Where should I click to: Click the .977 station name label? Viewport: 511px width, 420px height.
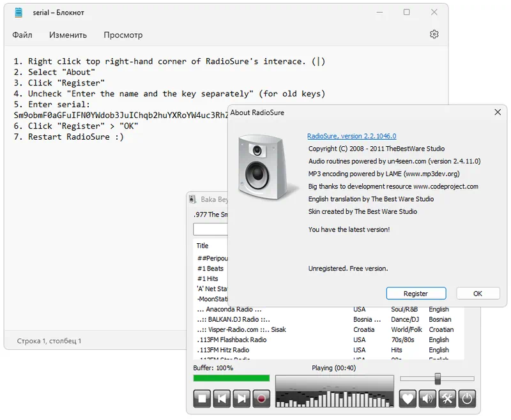[211, 214]
